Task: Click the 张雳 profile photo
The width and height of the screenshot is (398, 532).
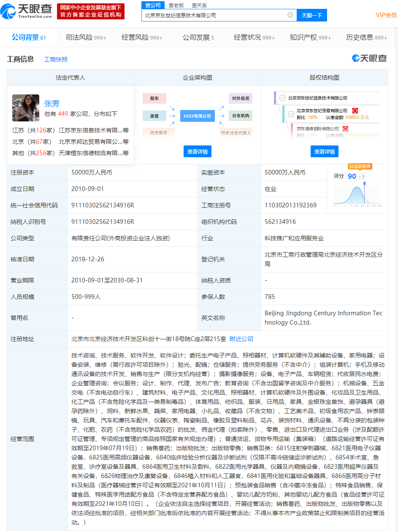Action: tap(26, 108)
